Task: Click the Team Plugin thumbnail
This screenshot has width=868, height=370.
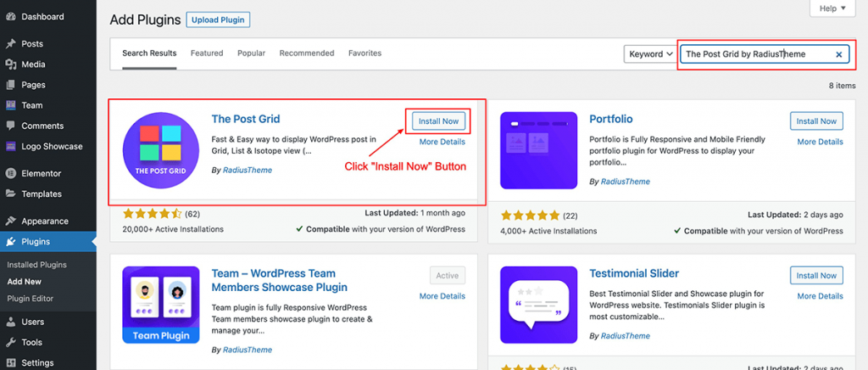Action: click(x=160, y=306)
